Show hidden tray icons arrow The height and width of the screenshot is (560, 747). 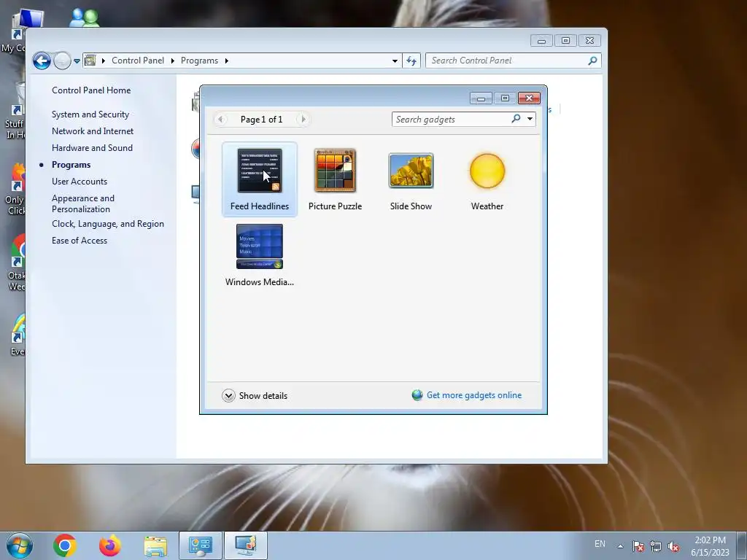tap(620, 545)
